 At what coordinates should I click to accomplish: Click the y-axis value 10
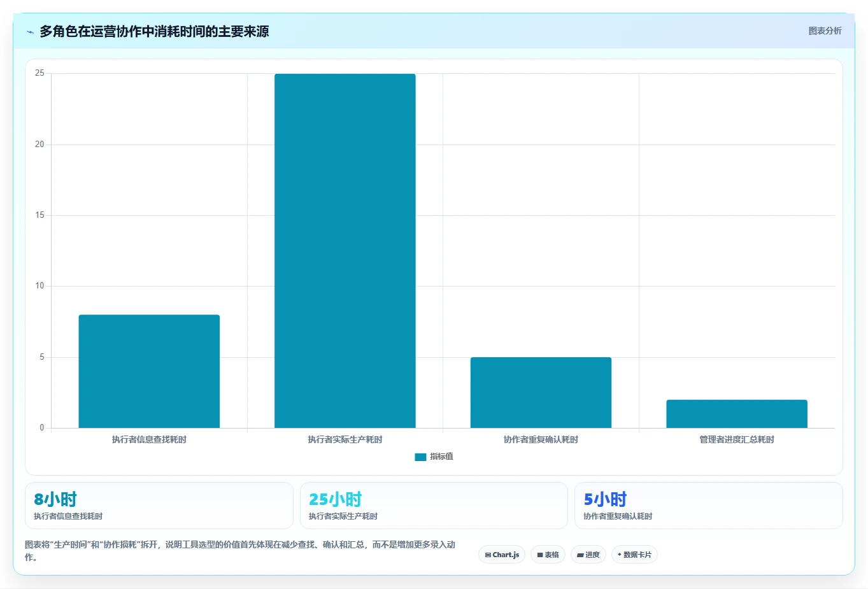39,286
